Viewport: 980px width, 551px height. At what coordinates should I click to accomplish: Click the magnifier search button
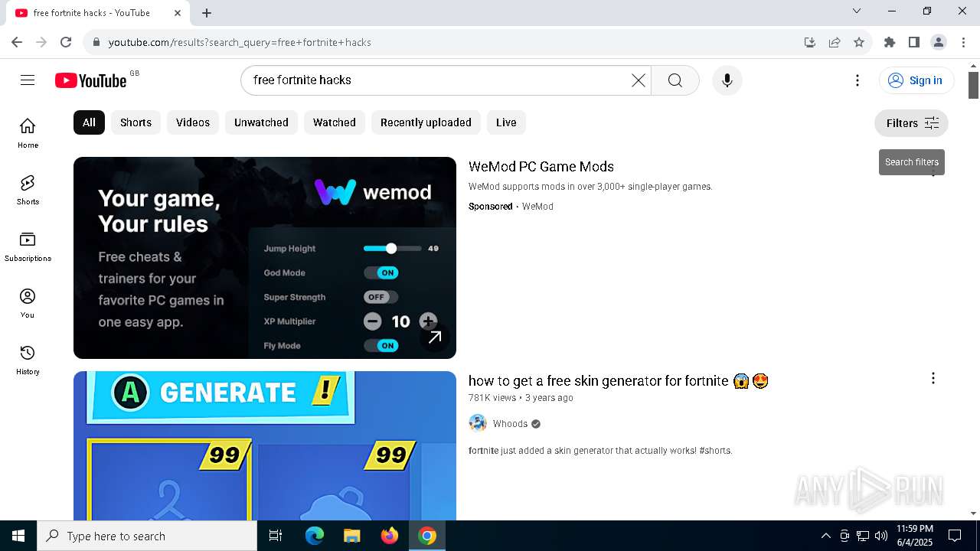pyautogui.click(x=675, y=80)
